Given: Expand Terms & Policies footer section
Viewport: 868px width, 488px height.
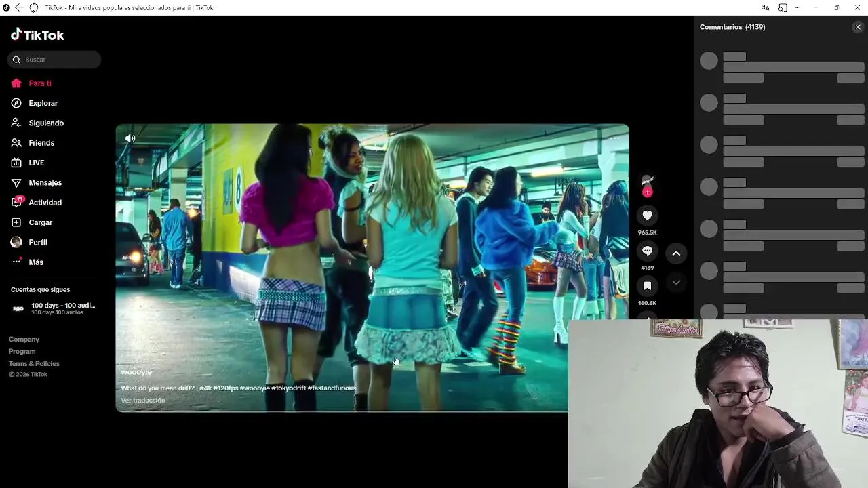Looking at the screenshot, I should click(34, 363).
